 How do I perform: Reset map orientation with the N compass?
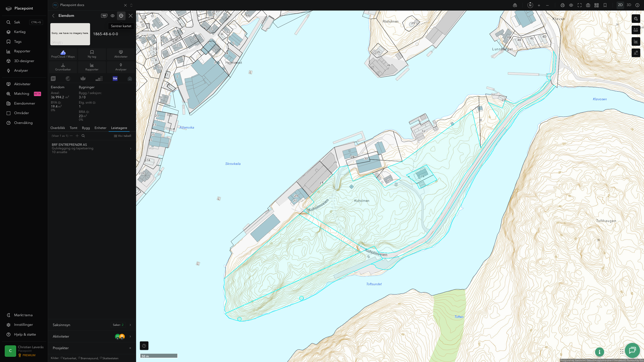pyautogui.click(x=530, y=5)
